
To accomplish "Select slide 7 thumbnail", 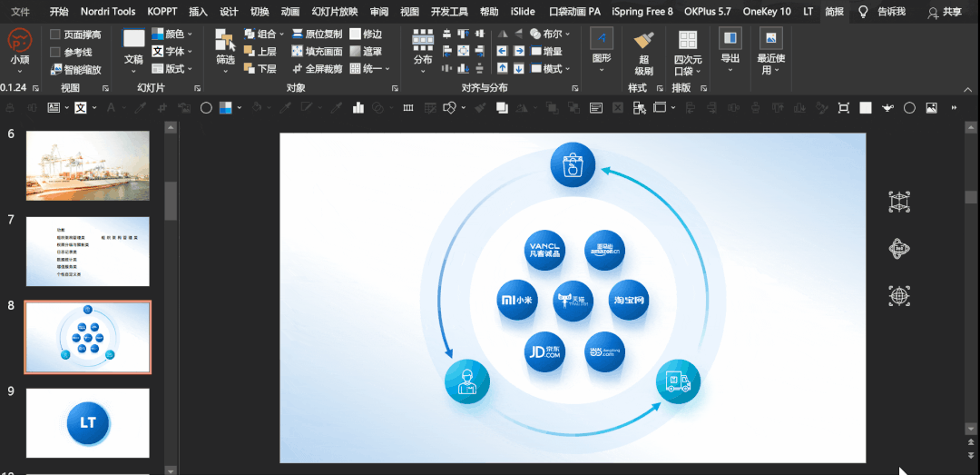I will coord(87,251).
